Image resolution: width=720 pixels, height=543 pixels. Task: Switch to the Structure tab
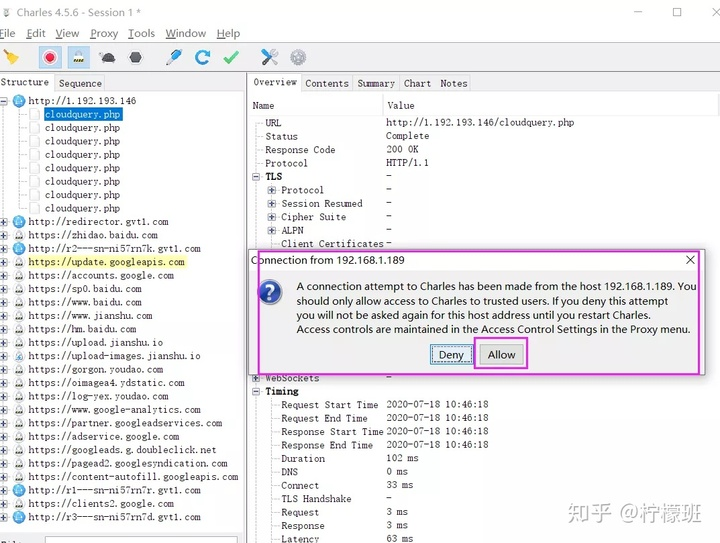[25, 82]
